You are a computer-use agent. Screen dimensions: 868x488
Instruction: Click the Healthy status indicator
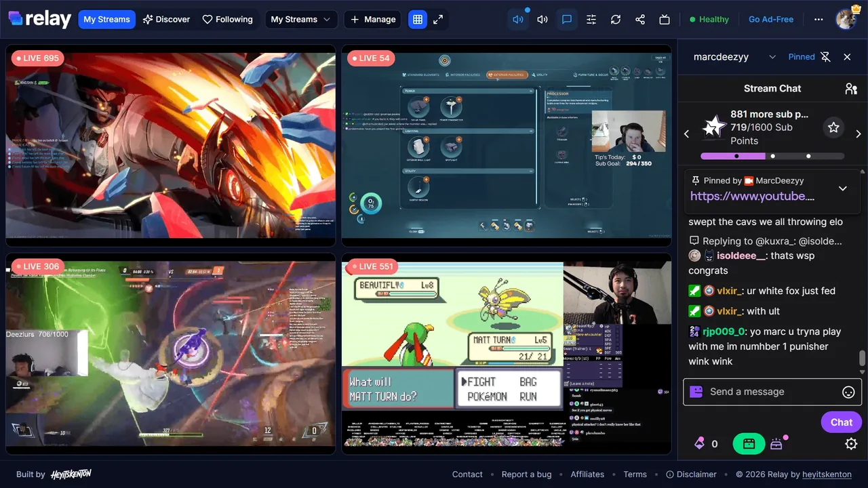pos(709,20)
